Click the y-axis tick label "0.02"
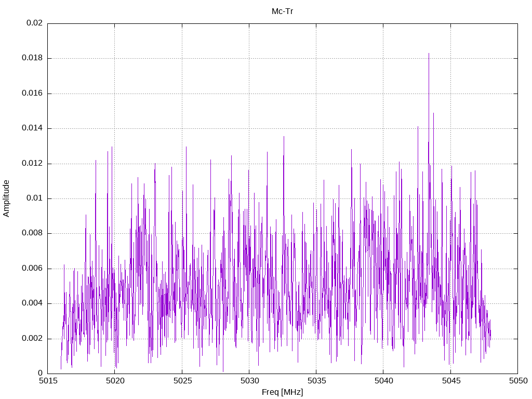The height and width of the screenshot is (399, 532). point(35,23)
